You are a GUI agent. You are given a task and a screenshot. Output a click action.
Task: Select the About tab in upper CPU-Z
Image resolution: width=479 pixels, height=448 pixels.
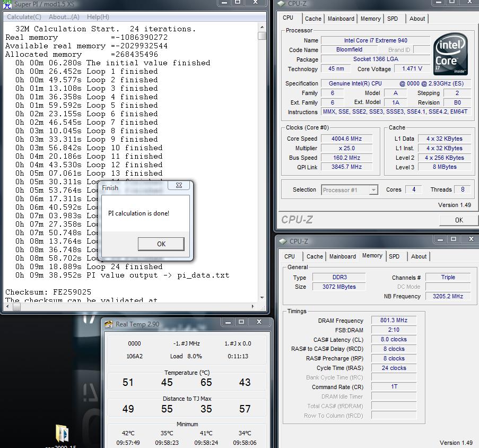point(417,19)
